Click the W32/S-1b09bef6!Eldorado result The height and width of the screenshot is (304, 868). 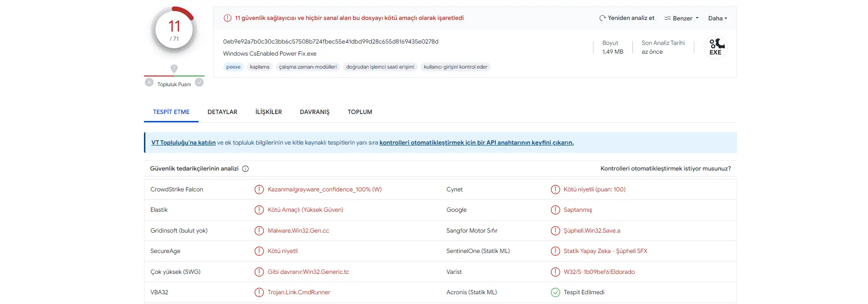click(599, 272)
